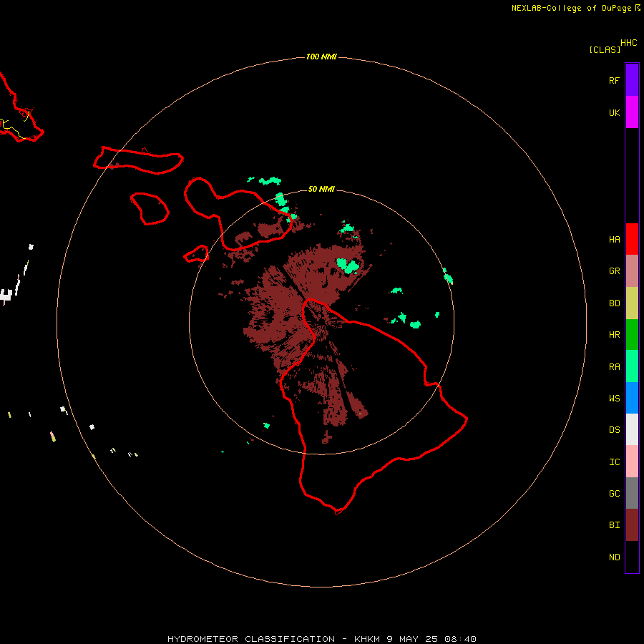Image resolution: width=644 pixels, height=644 pixels.
Task: Click the RA light green legend swatch
Action: [632, 366]
